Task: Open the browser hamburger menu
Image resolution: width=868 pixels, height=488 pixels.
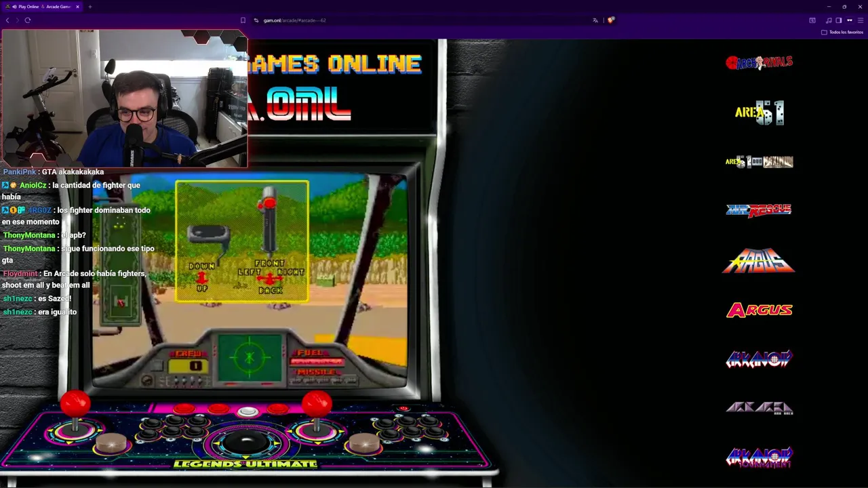Action: click(861, 20)
